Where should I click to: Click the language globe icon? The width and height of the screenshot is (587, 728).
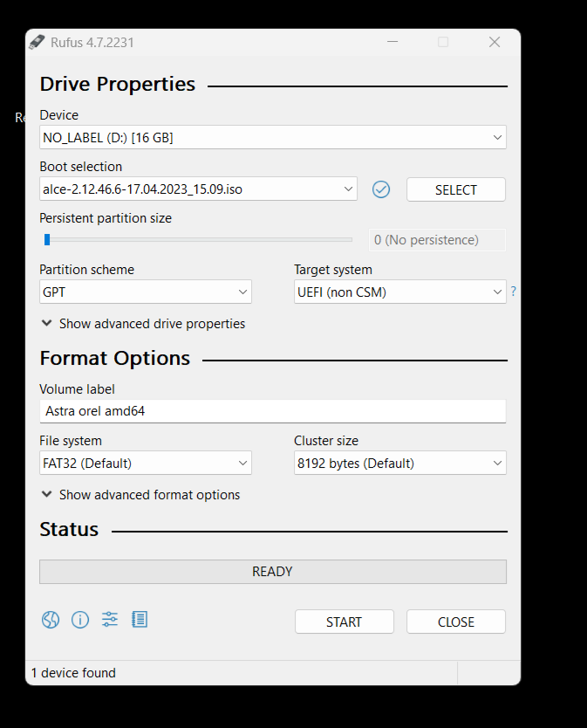coord(50,620)
